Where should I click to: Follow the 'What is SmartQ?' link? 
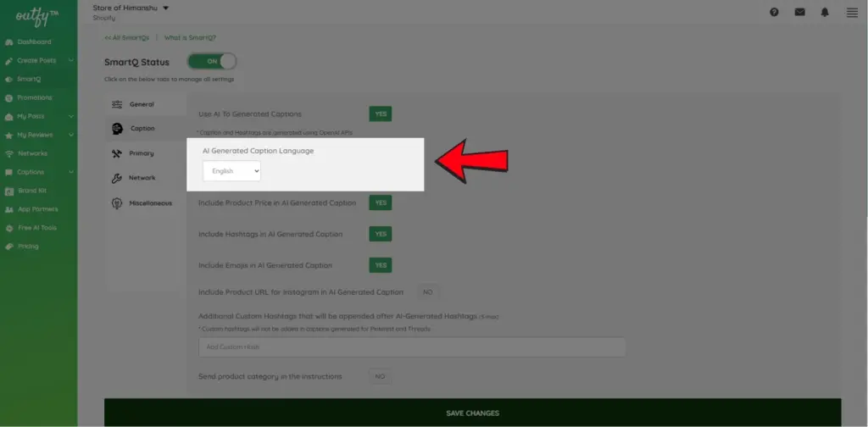point(190,37)
